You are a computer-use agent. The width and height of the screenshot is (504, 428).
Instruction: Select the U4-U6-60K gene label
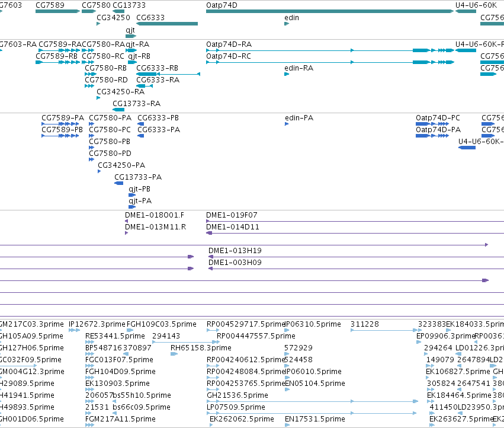coord(476,5)
